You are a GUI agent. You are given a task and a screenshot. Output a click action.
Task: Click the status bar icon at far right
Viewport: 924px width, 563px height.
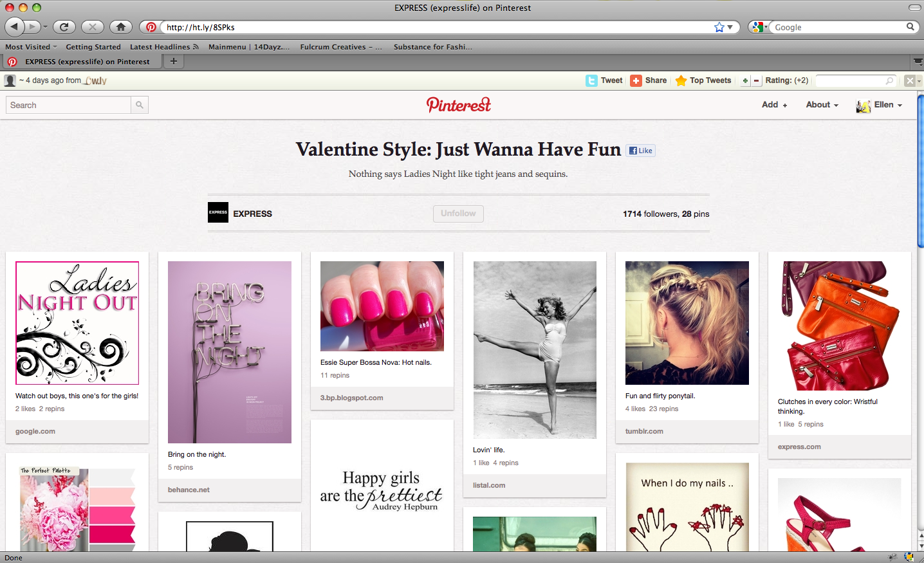[x=909, y=557]
